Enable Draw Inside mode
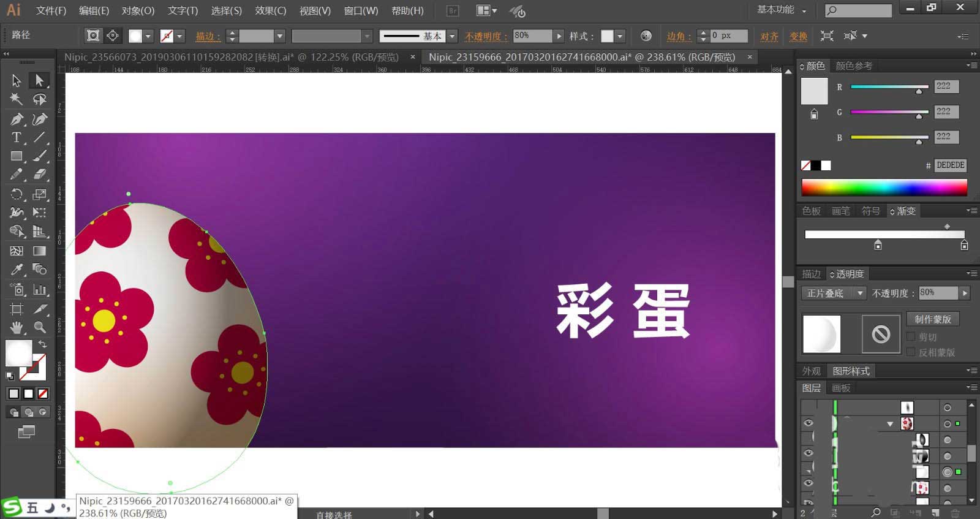Image resolution: width=980 pixels, height=519 pixels. (42, 412)
